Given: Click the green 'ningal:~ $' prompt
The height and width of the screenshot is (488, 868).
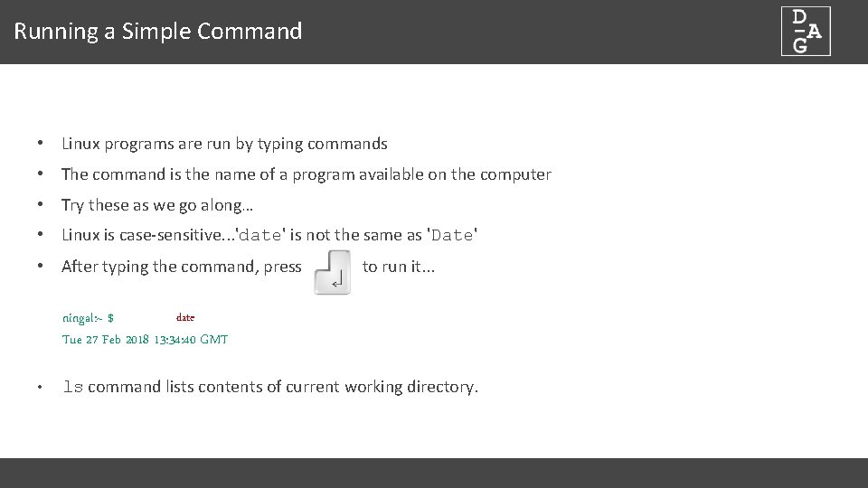Looking at the screenshot, I should 88,318.
